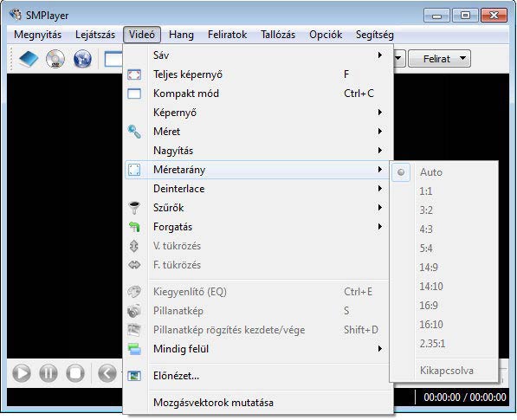Click the Méretarány menu entry
Viewport: 517px width, 420px height.
(258, 170)
